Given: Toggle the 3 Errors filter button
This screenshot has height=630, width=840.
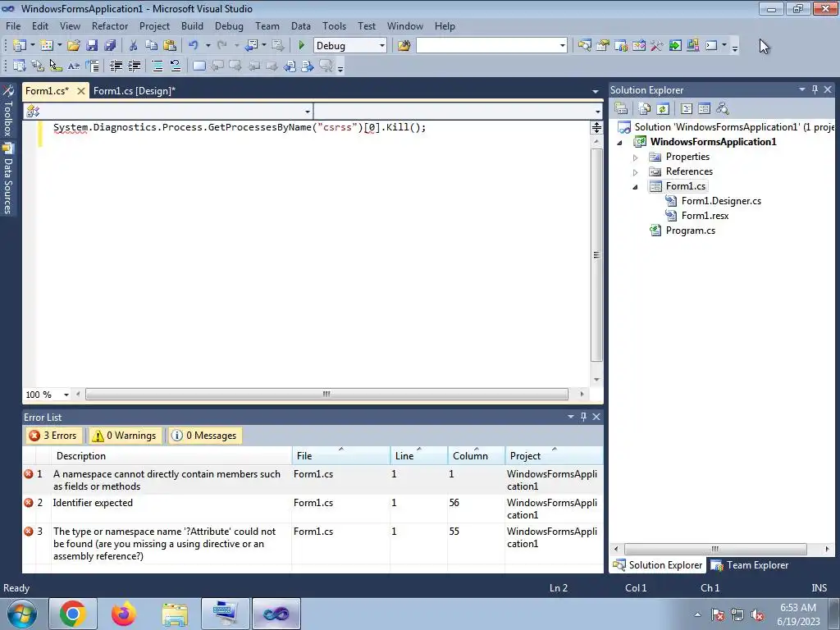Looking at the screenshot, I should pos(53,436).
